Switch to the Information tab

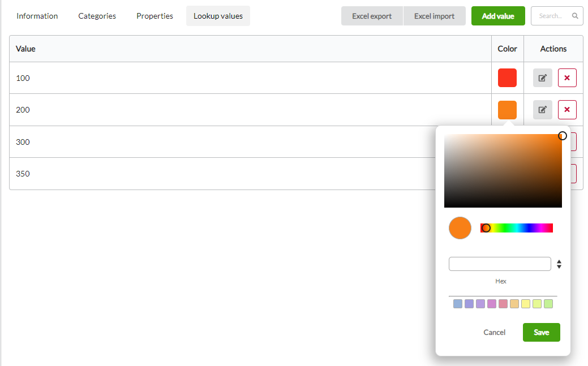coord(37,16)
